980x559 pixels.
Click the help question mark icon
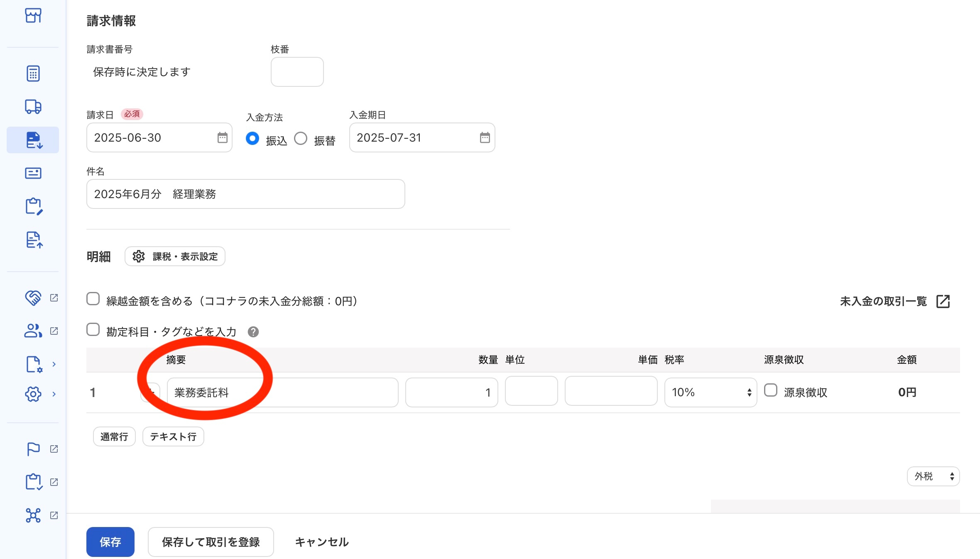pyautogui.click(x=253, y=332)
